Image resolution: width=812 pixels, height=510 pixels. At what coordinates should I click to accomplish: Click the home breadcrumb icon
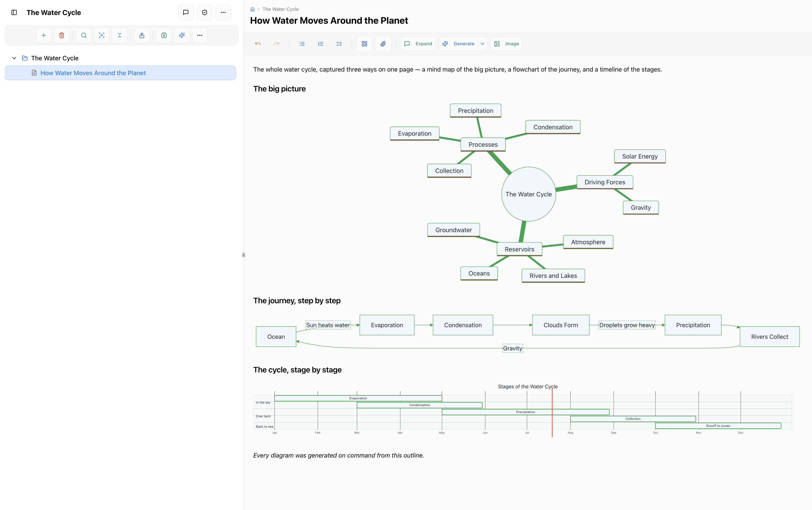252,10
